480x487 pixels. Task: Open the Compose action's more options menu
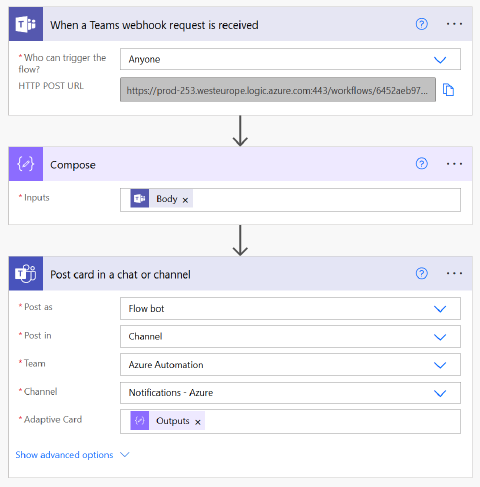click(454, 164)
